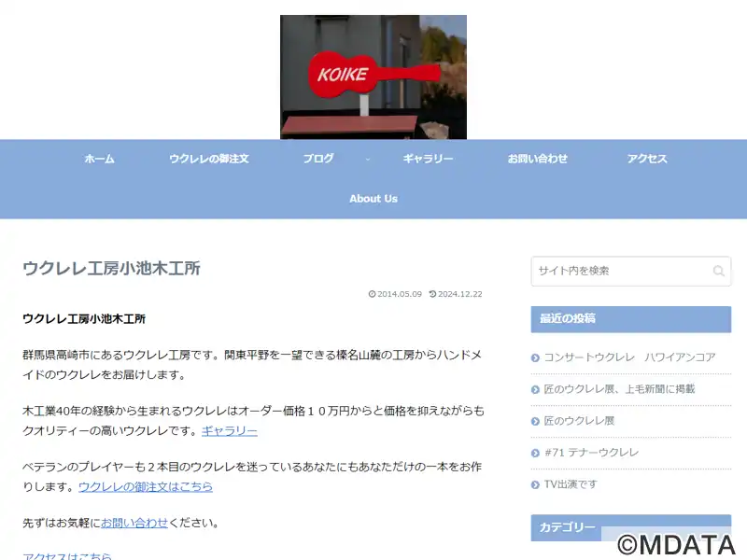Open the ギャラリー menu item
The height and width of the screenshot is (560, 747).
click(x=428, y=159)
